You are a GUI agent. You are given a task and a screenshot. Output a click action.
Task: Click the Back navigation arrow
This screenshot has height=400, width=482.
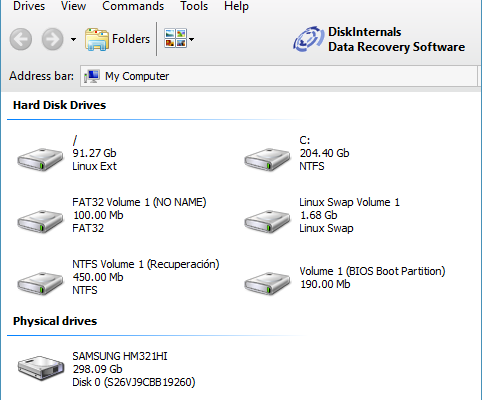pos(21,39)
